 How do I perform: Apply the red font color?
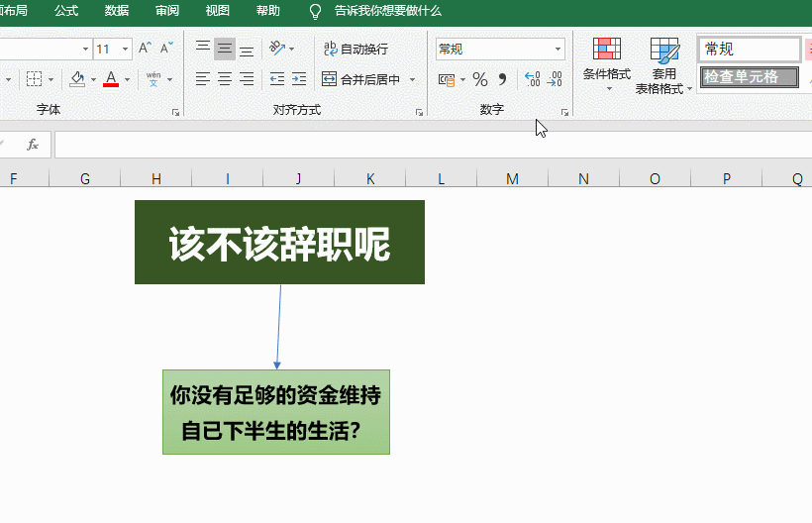click(111, 79)
